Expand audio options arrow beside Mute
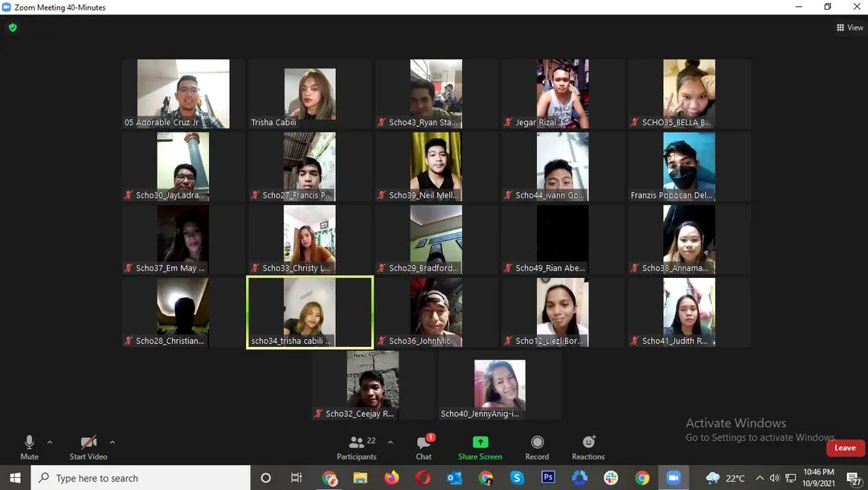The image size is (868, 490). (x=50, y=442)
